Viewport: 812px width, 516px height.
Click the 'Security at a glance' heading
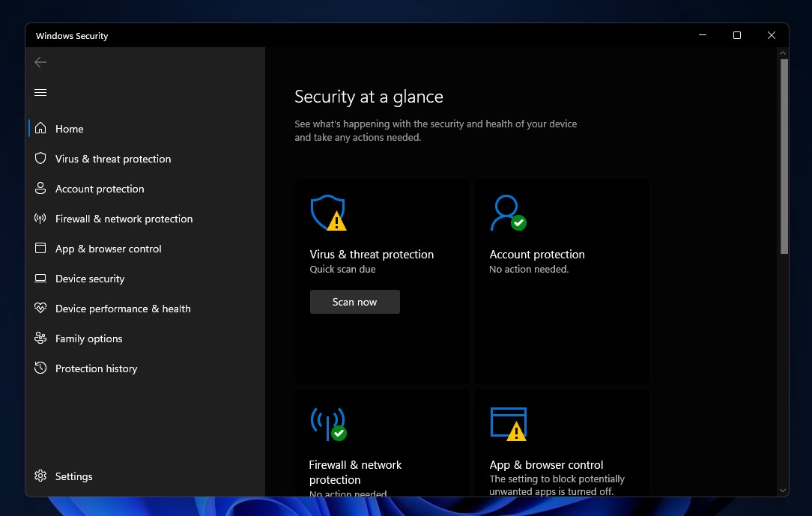point(369,97)
